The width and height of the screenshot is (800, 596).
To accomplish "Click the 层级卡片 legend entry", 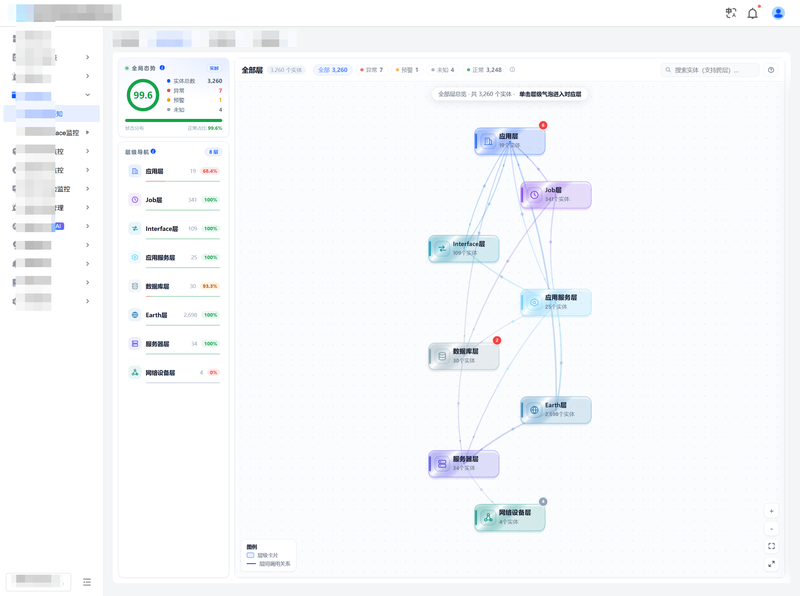I will 262,555.
